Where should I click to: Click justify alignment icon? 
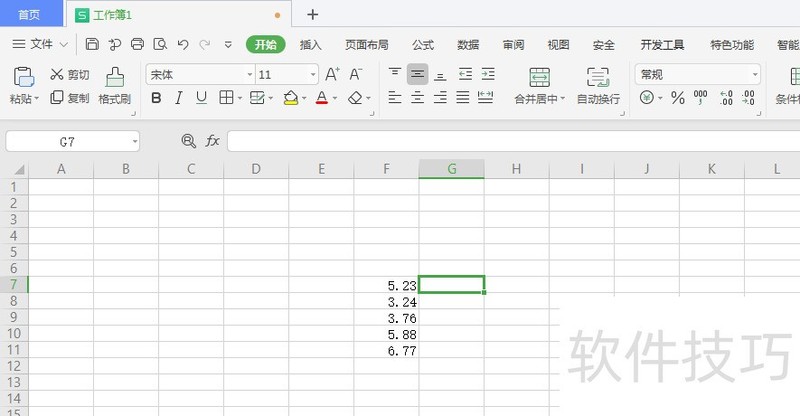click(x=463, y=97)
